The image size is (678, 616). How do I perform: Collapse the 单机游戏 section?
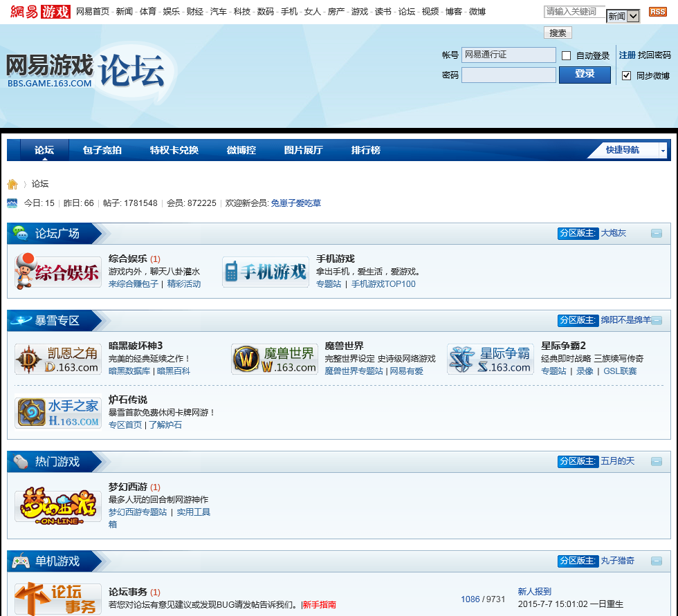click(x=657, y=561)
